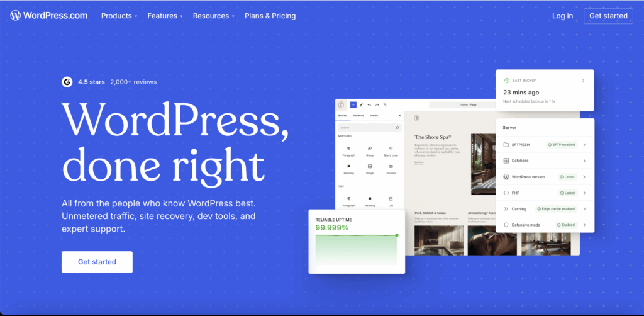Click the 2,000+ reviews text
Image resolution: width=644 pixels, height=316 pixels.
click(133, 82)
